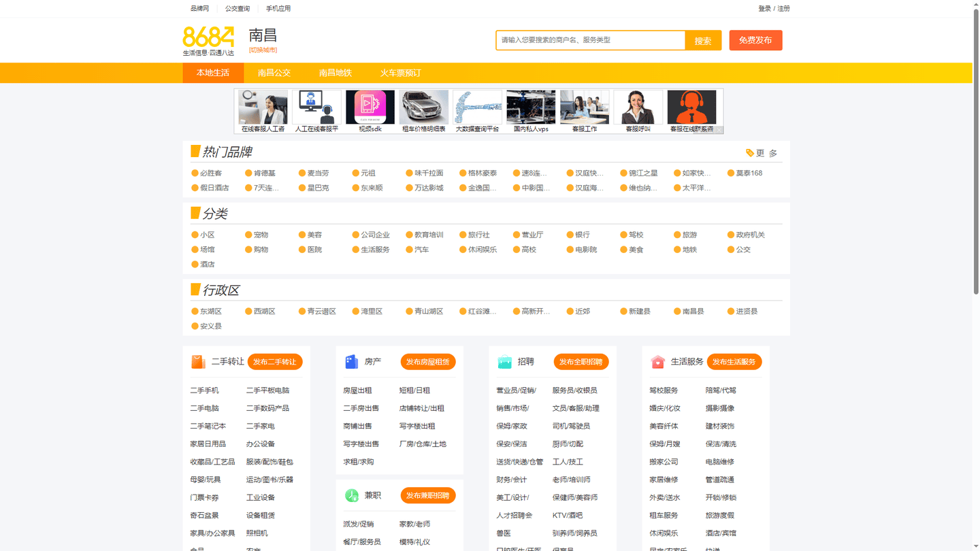Image resolution: width=980 pixels, height=551 pixels.
Task: Open the 派发/促销 part-time link
Action: [359, 524]
